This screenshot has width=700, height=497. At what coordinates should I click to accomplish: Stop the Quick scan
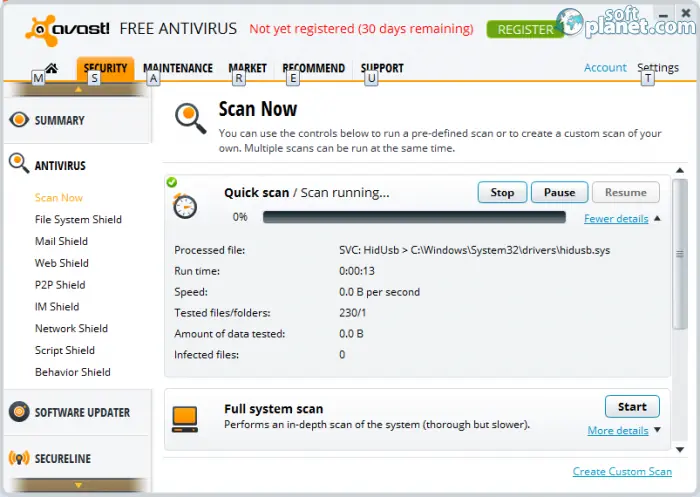(502, 192)
